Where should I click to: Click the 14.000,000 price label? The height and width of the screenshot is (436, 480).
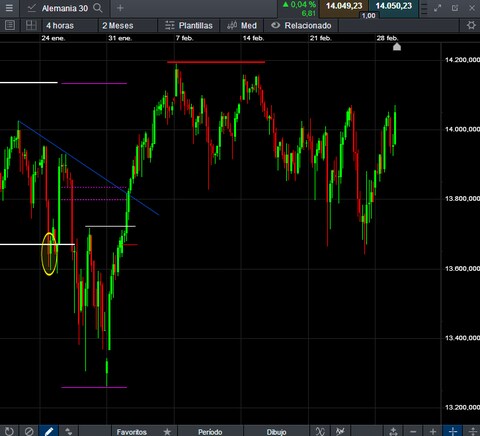(462, 129)
